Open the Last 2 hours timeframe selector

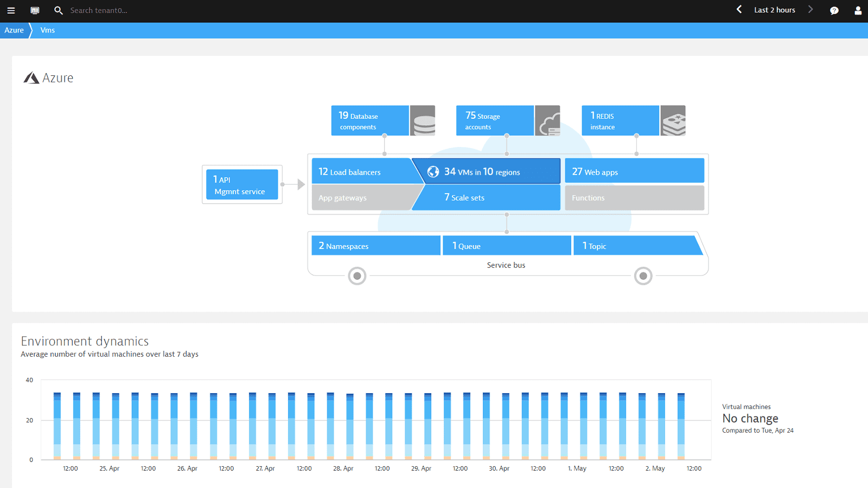click(x=775, y=10)
